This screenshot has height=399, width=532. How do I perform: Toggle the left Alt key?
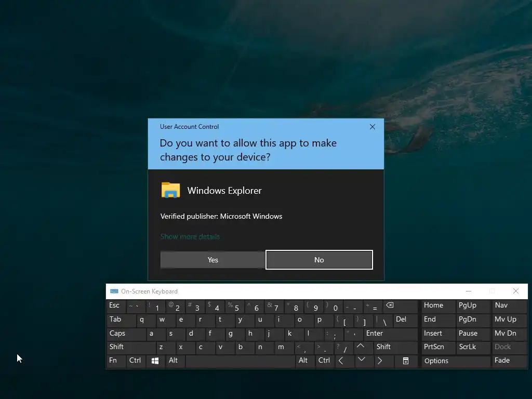pos(175,361)
